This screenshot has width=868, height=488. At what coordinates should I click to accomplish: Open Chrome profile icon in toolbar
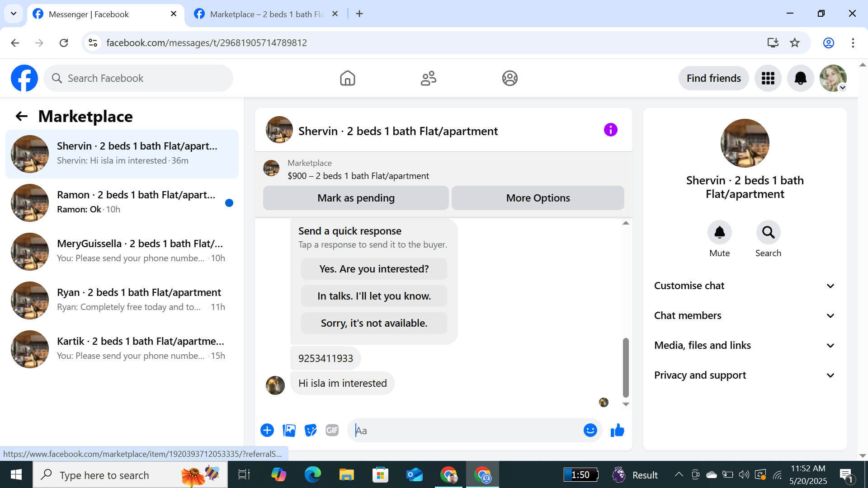tap(828, 43)
